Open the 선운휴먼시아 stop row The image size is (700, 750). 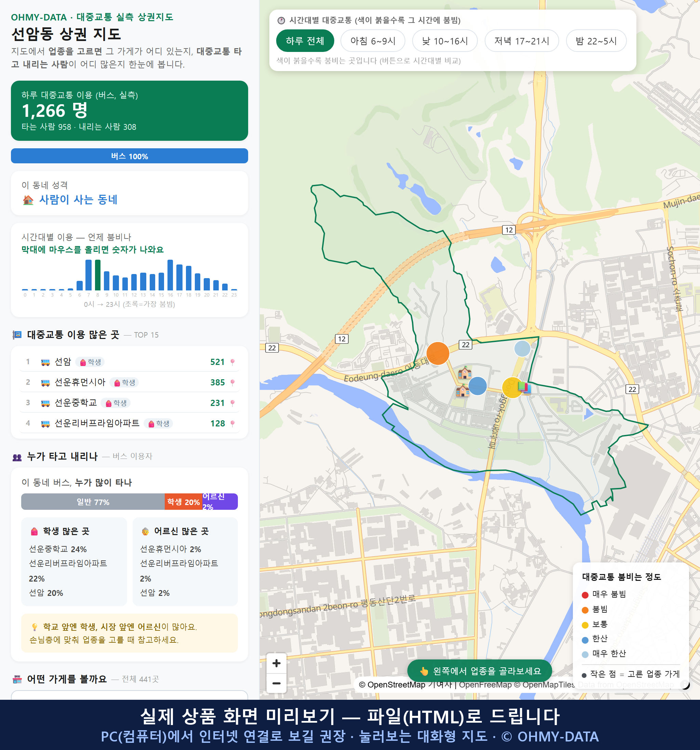click(129, 382)
